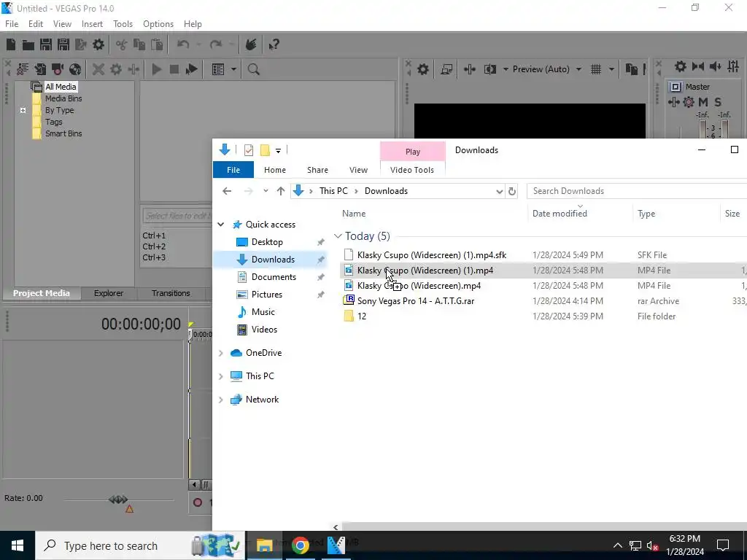This screenshot has width=747, height=560.
Task: Expand OneDrive in Explorer sidebar
Action: (220, 353)
